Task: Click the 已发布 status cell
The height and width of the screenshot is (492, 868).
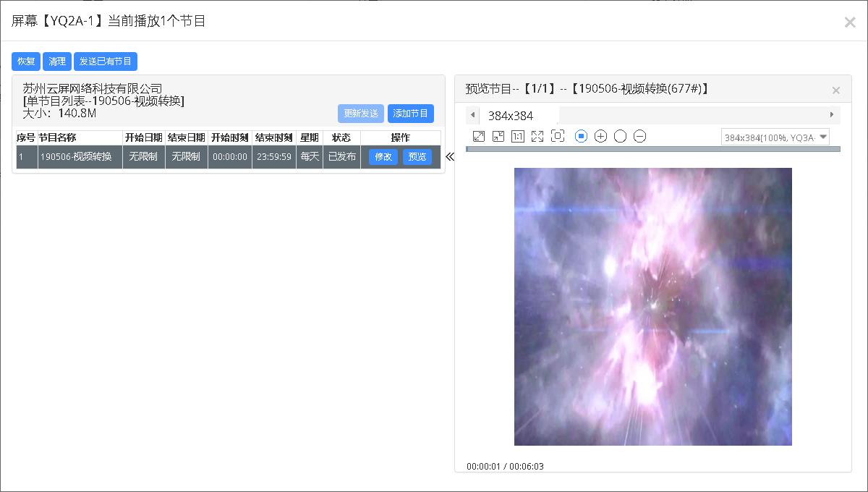Action: tap(341, 157)
